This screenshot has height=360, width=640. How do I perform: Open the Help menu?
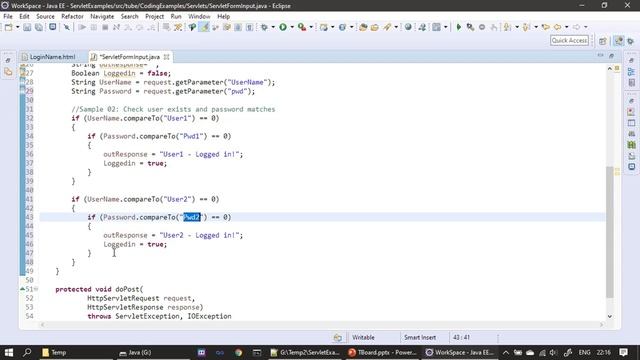[223, 16]
